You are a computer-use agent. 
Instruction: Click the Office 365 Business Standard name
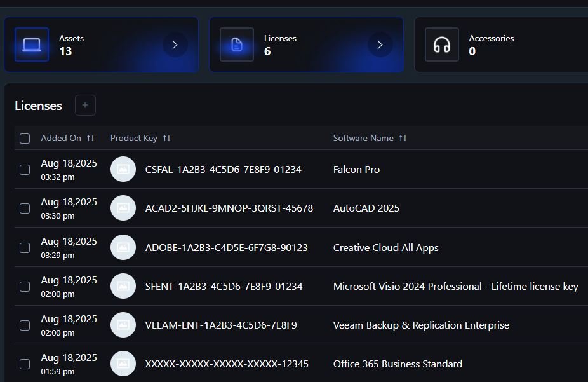(398, 364)
